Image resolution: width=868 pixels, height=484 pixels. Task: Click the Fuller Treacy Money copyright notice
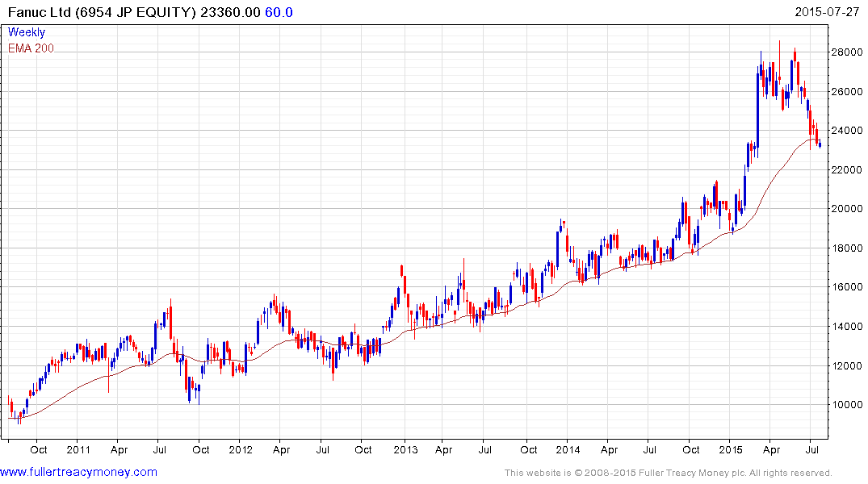668,473
